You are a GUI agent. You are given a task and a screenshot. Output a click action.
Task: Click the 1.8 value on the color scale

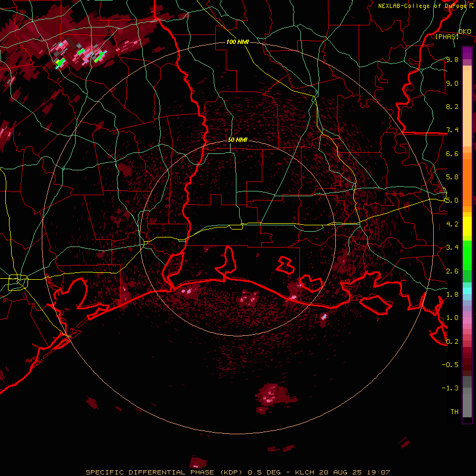click(x=452, y=295)
